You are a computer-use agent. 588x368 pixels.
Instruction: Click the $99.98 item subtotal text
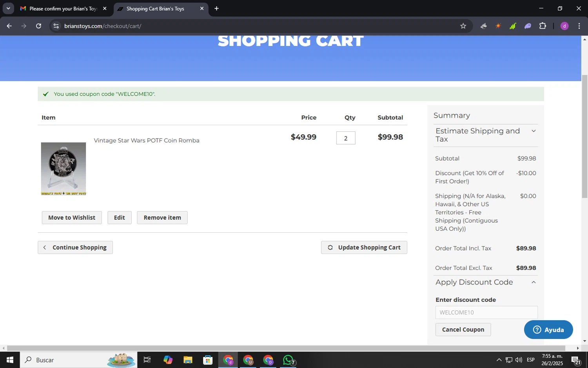click(390, 137)
